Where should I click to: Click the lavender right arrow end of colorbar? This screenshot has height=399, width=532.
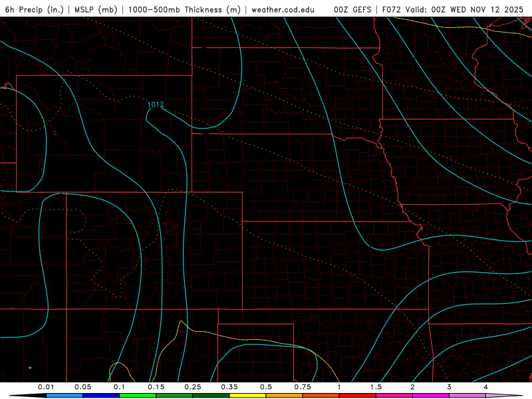coord(504,396)
